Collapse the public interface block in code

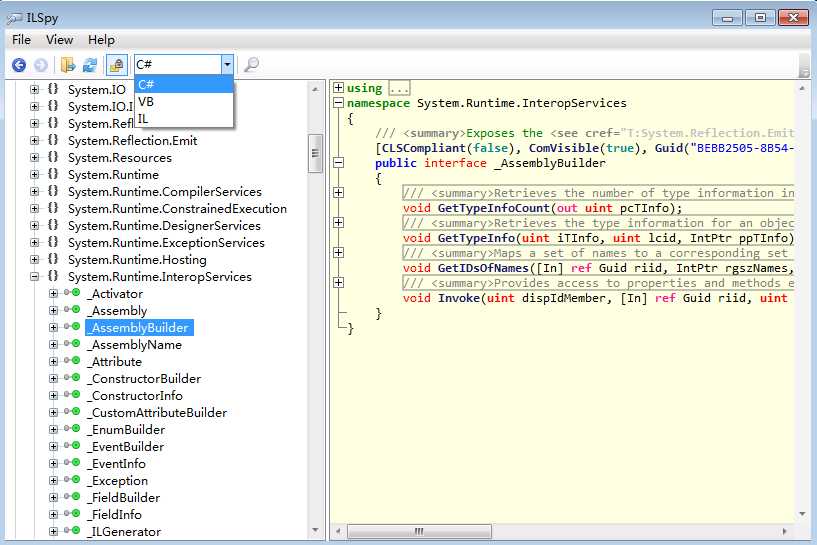point(339,163)
